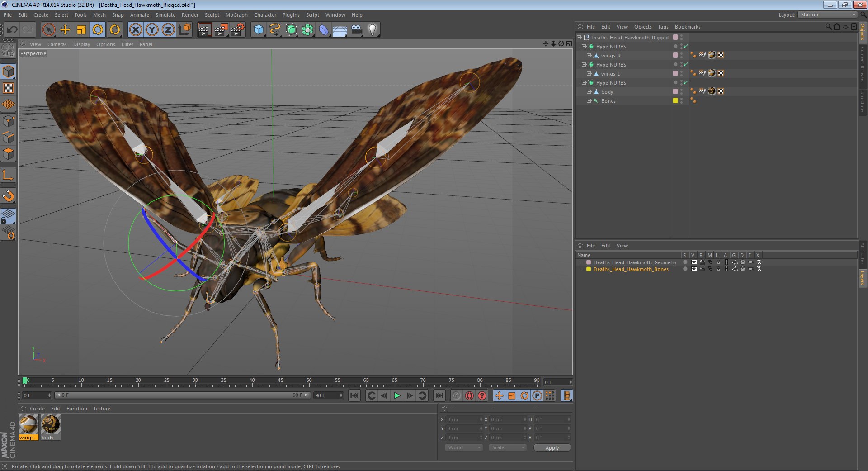Click the coordinate system icon

[184, 30]
